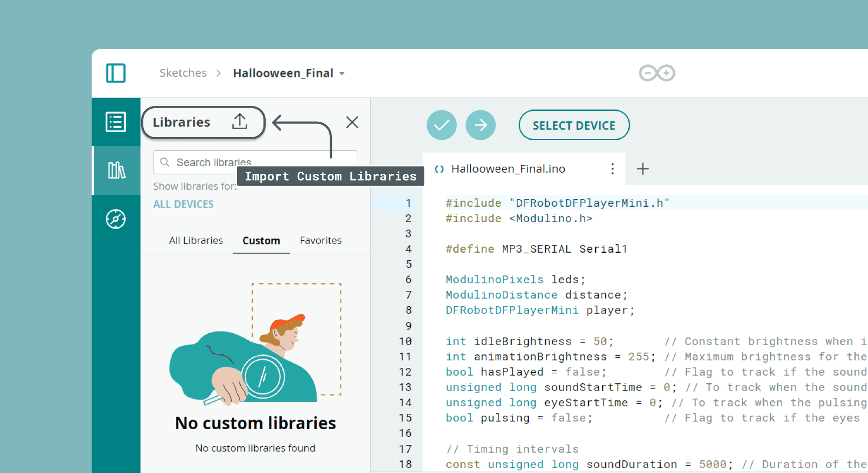
Task: Open a new tab with plus button
Action: [642, 169]
